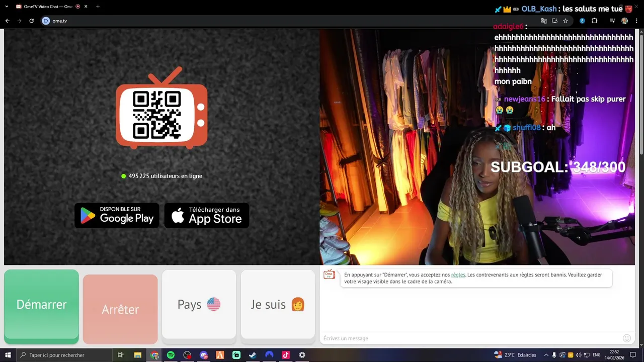Open Settings gear in the taskbar

tap(302, 355)
